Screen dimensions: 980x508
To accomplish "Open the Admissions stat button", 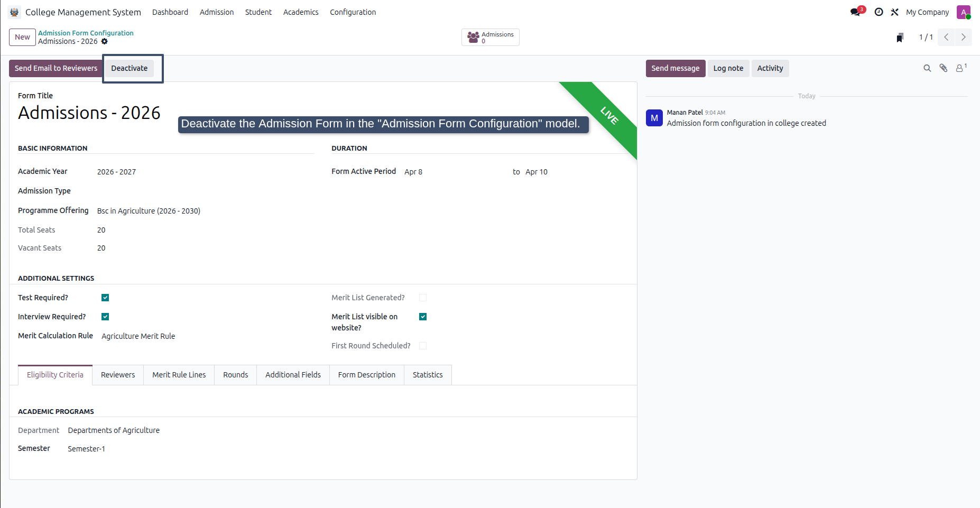I will pos(491,37).
